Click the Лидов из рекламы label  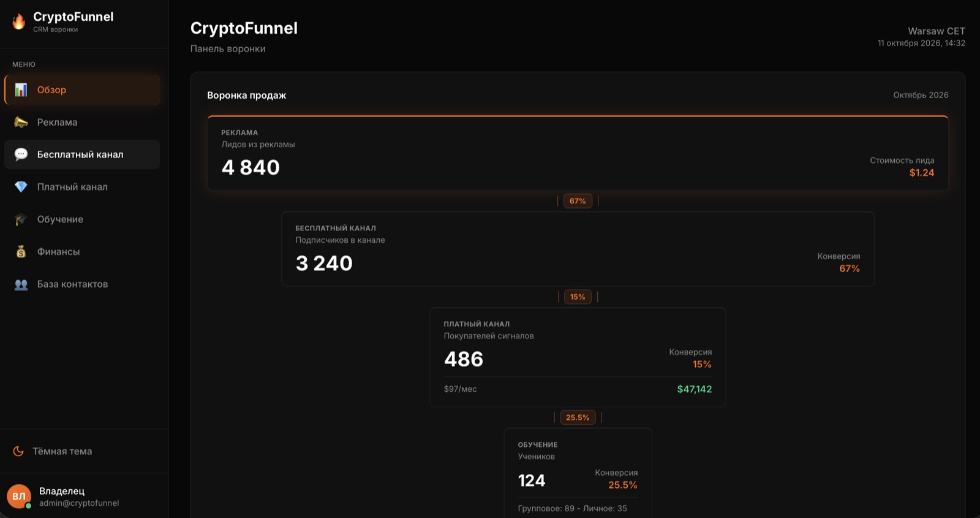[x=258, y=145]
